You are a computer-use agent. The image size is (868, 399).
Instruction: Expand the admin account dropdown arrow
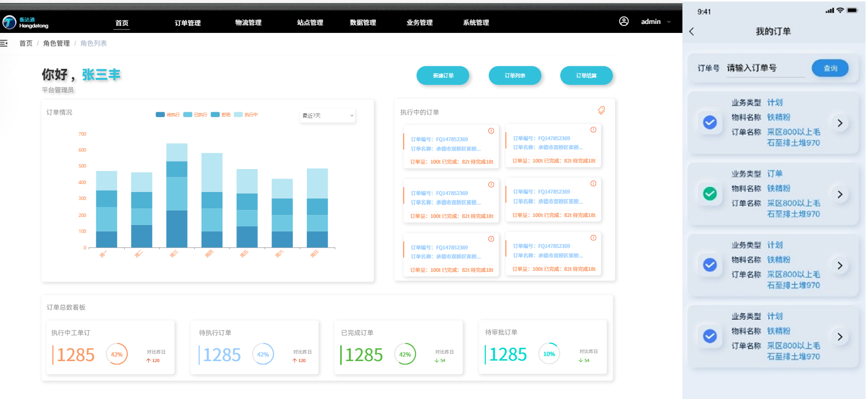[x=669, y=22]
